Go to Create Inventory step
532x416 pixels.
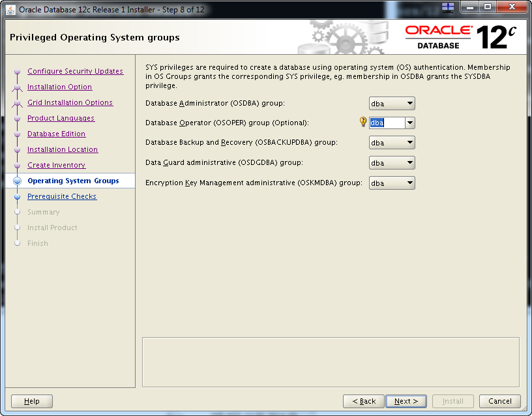(x=56, y=165)
